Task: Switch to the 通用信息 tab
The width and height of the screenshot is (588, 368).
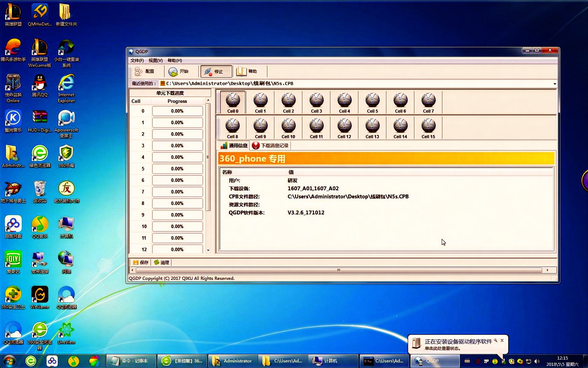Action: point(234,146)
